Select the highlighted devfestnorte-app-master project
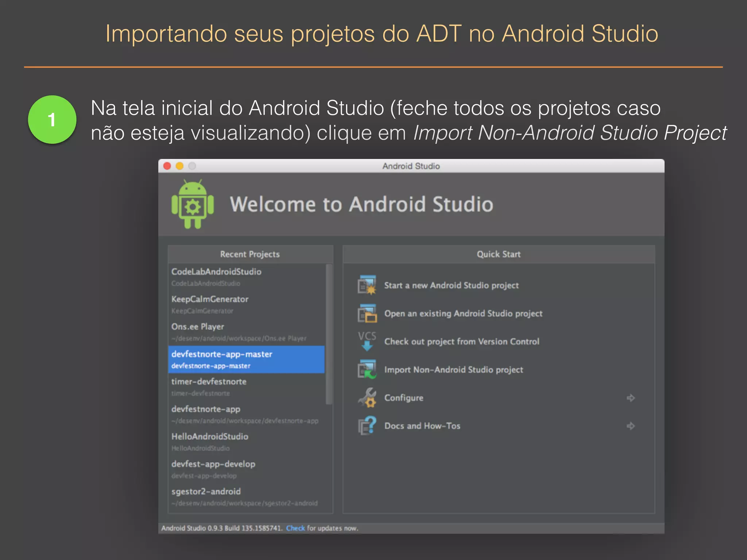This screenshot has height=560, width=747. tap(247, 359)
